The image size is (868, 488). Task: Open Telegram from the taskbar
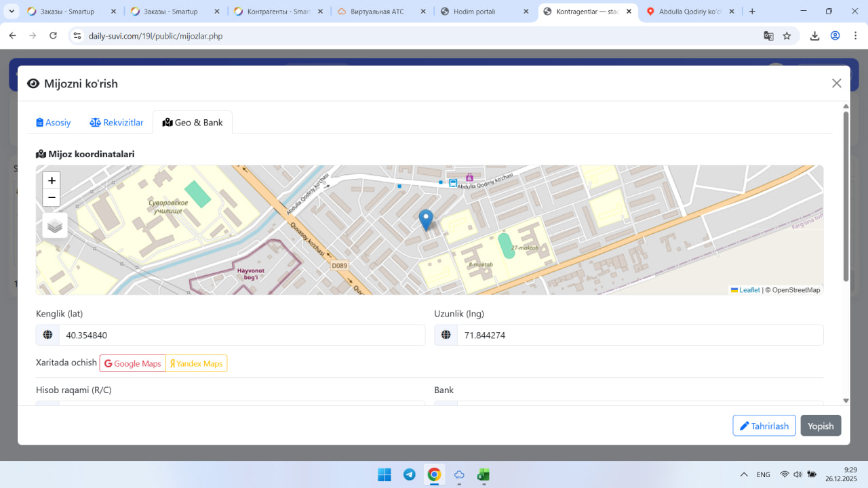410,474
